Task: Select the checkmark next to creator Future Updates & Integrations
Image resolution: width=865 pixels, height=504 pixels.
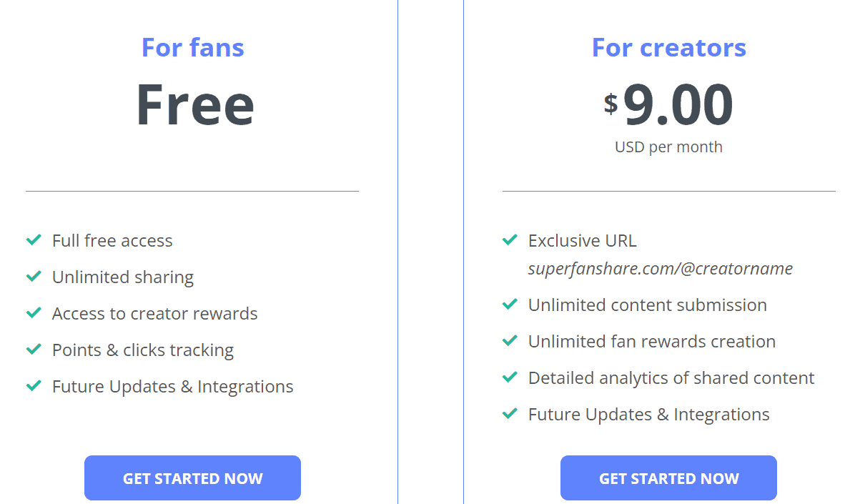Action: (x=509, y=414)
